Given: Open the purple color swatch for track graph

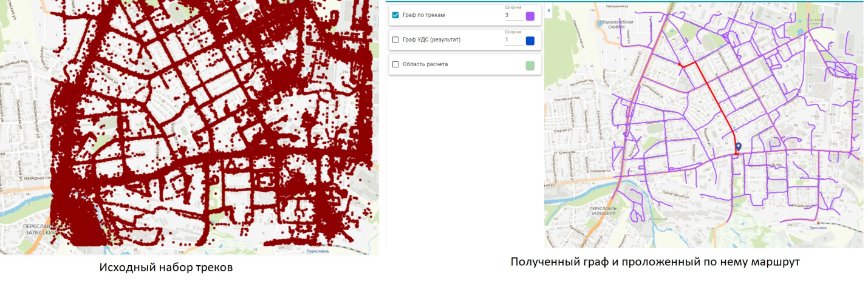Looking at the screenshot, I should point(530,16).
